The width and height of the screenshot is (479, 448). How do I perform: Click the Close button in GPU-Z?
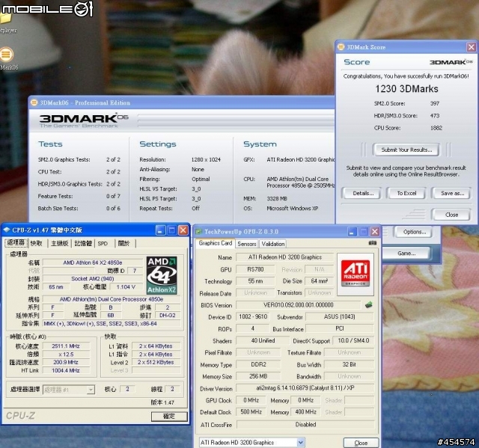(361, 443)
